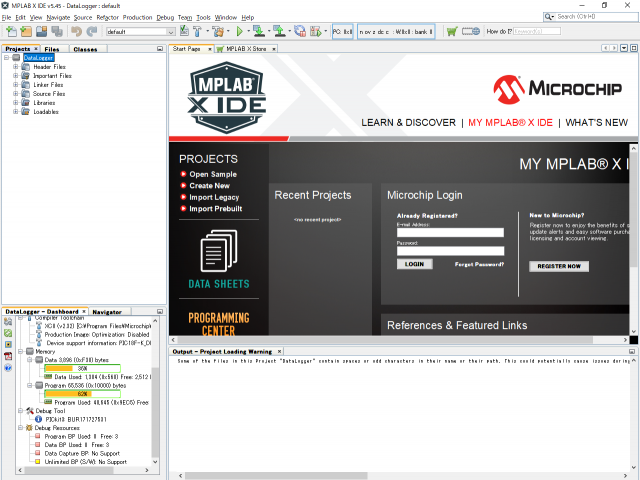Click the DATA SHEETS documents icon

218,251
